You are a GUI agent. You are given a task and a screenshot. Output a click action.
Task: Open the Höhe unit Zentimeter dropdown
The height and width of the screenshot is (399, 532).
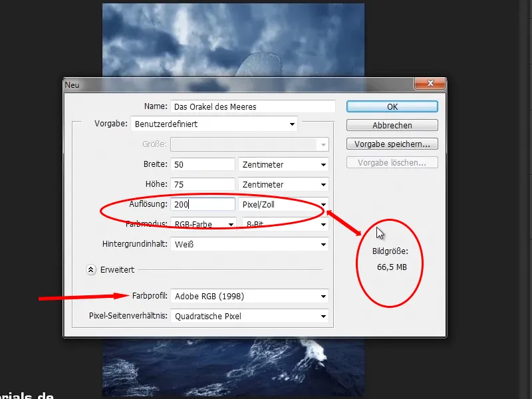click(283, 185)
